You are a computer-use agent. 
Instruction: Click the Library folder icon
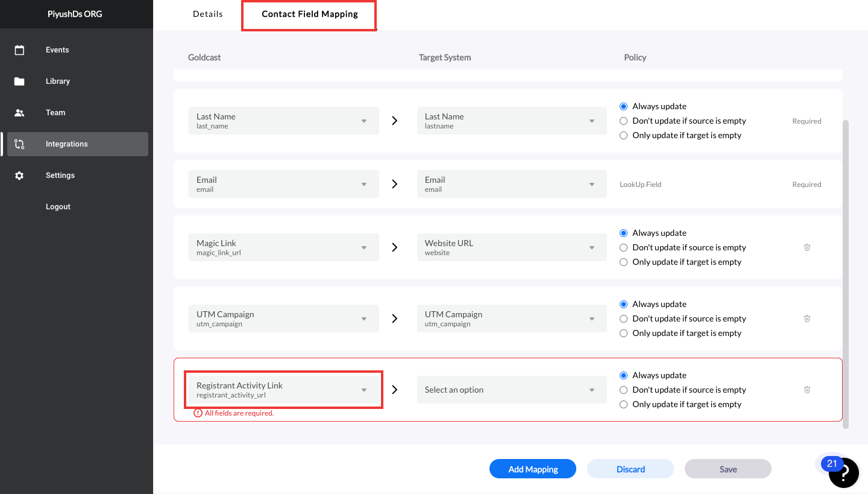(x=19, y=81)
